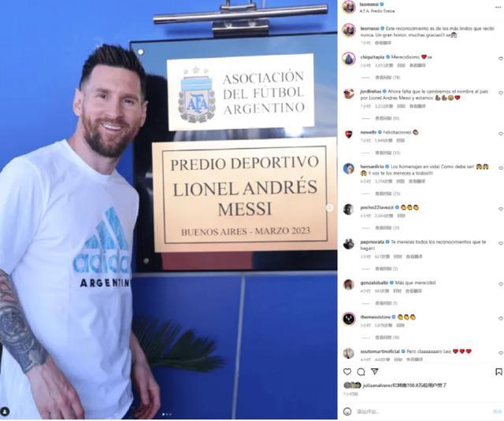Go to next photo in carousel
Image resolution: width=504 pixels, height=421 pixels.
coord(329,208)
